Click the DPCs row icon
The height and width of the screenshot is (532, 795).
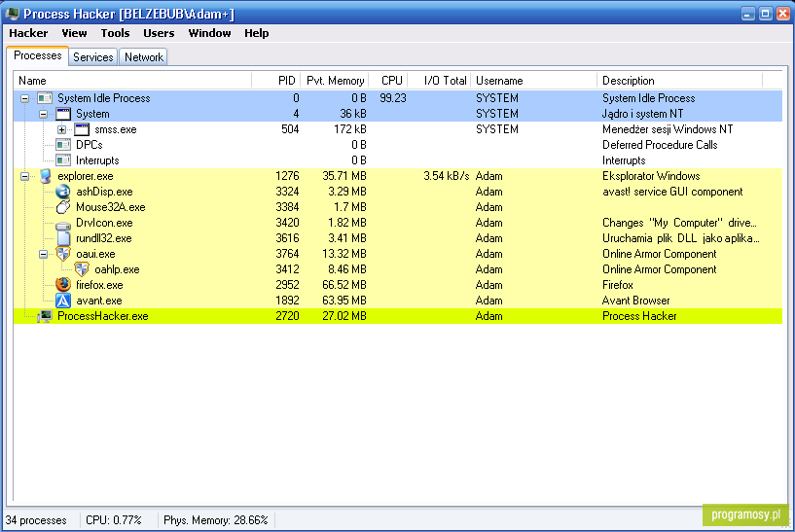click(63, 145)
